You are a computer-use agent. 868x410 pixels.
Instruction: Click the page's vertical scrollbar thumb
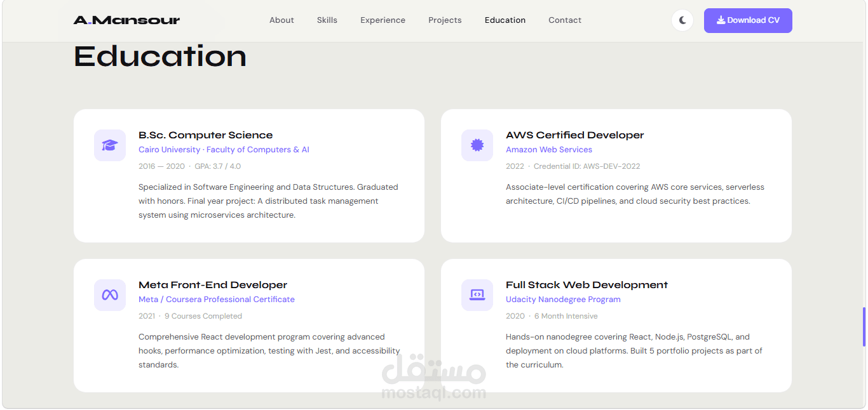pos(864,327)
